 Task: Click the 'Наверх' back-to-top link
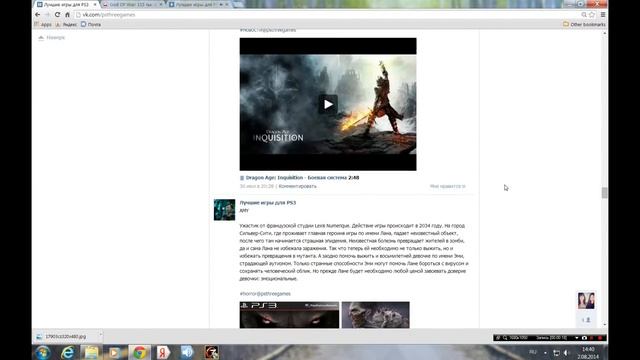[52, 38]
